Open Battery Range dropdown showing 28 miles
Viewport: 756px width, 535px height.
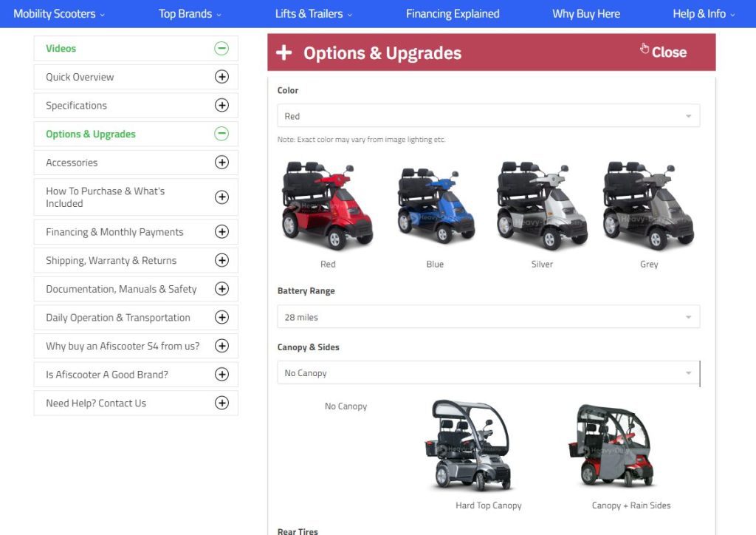pos(489,317)
